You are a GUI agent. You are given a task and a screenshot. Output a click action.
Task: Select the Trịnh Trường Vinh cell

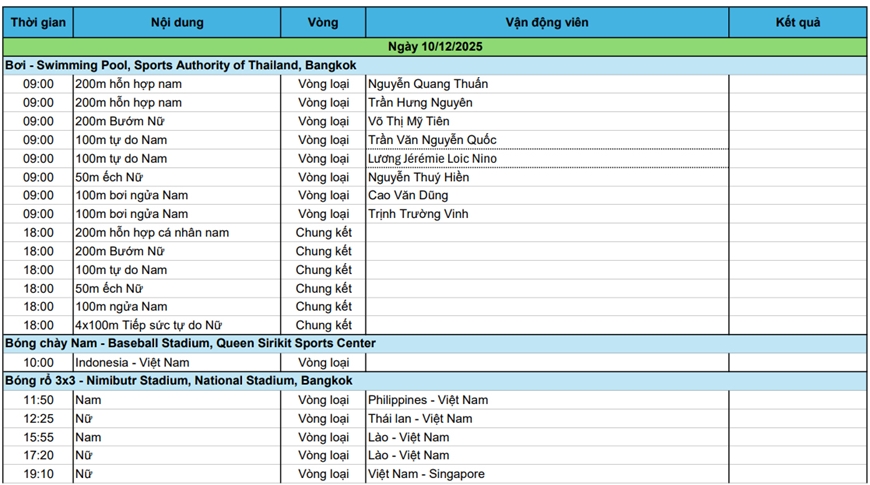pyautogui.click(x=418, y=214)
